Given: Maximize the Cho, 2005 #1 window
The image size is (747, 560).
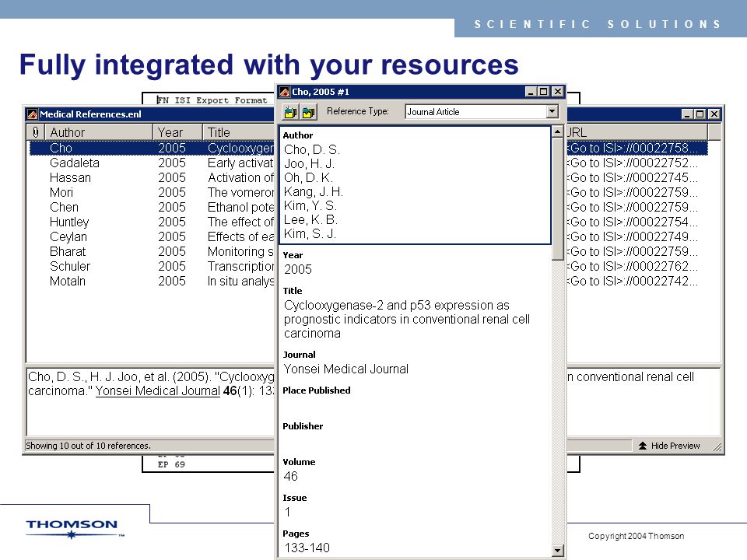Looking at the screenshot, I should (x=543, y=92).
